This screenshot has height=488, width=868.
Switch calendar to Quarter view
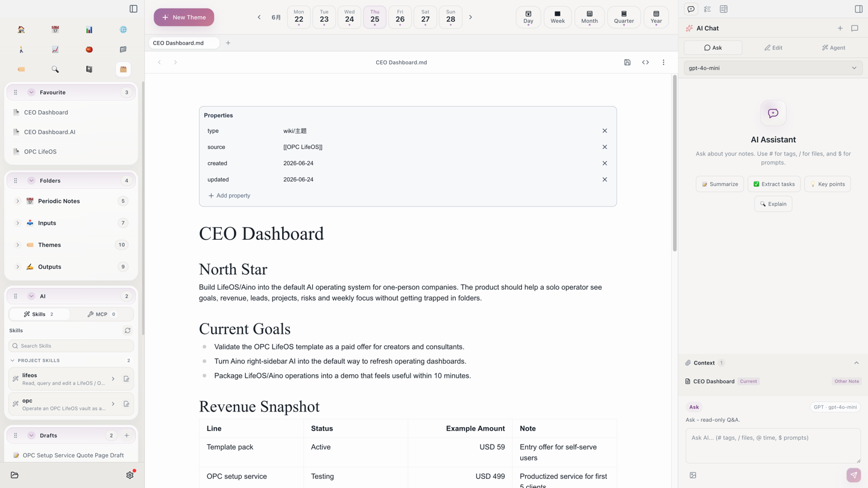624,17
